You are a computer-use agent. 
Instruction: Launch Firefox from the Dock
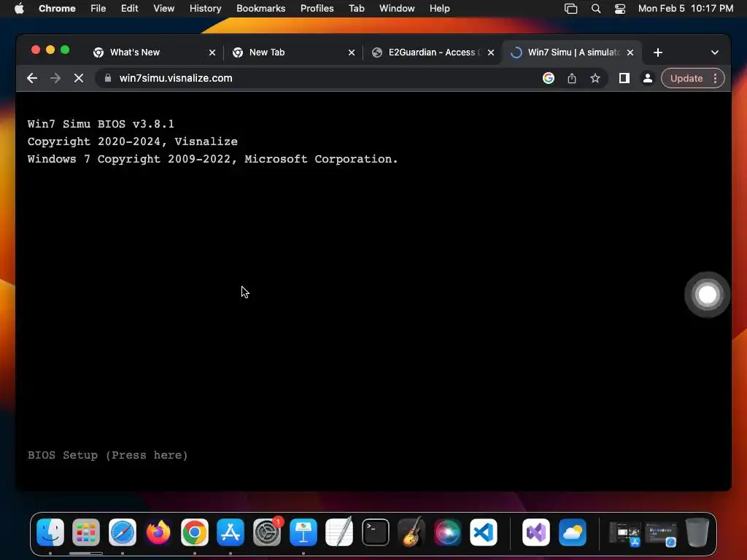158,532
